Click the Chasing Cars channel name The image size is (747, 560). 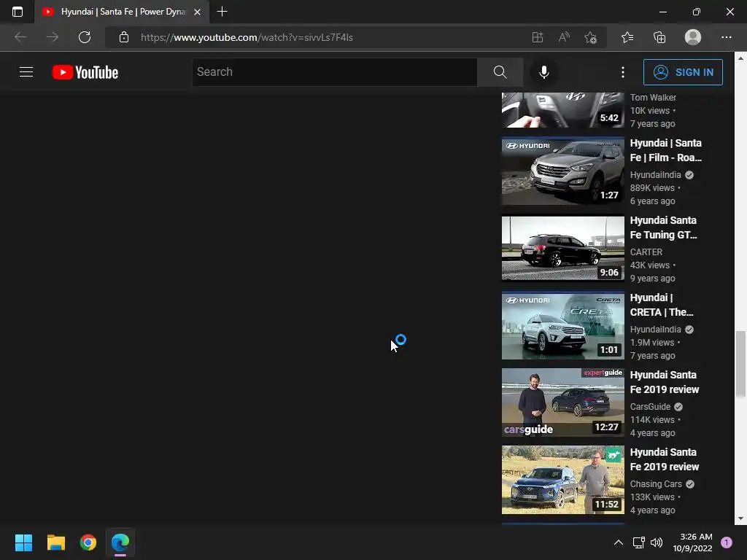pyautogui.click(x=656, y=484)
